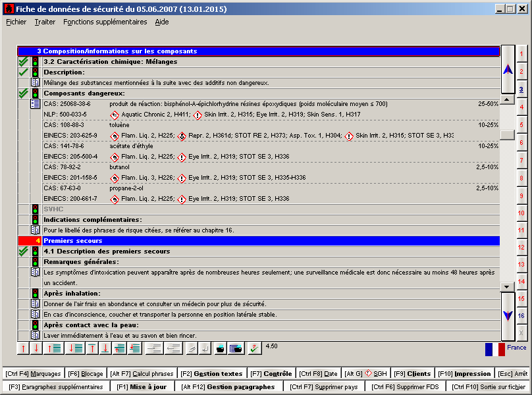Click the list icon next to CAS 25068-38-6
Screen dimensions: 532x395
[35, 103]
